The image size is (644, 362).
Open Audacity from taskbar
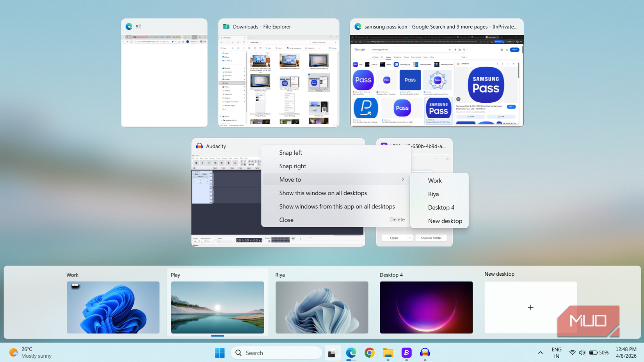425,353
